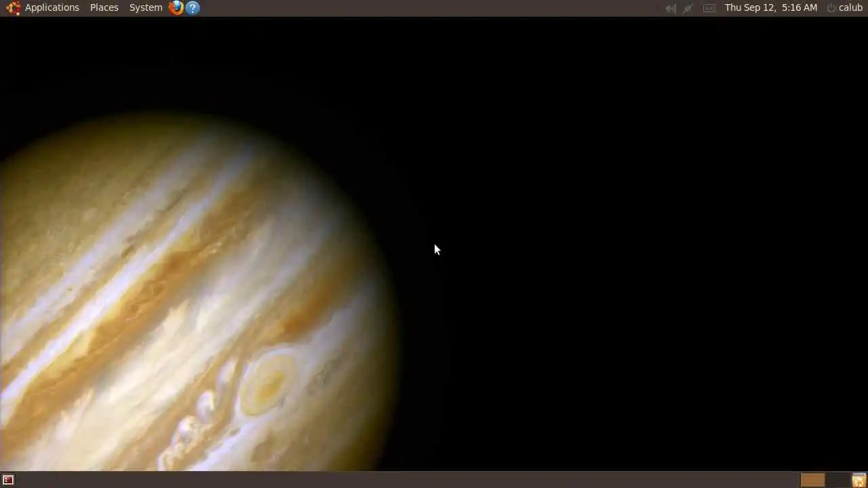This screenshot has height=488, width=868.
Task: Open the Help launcher icon
Action: point(193,7)
